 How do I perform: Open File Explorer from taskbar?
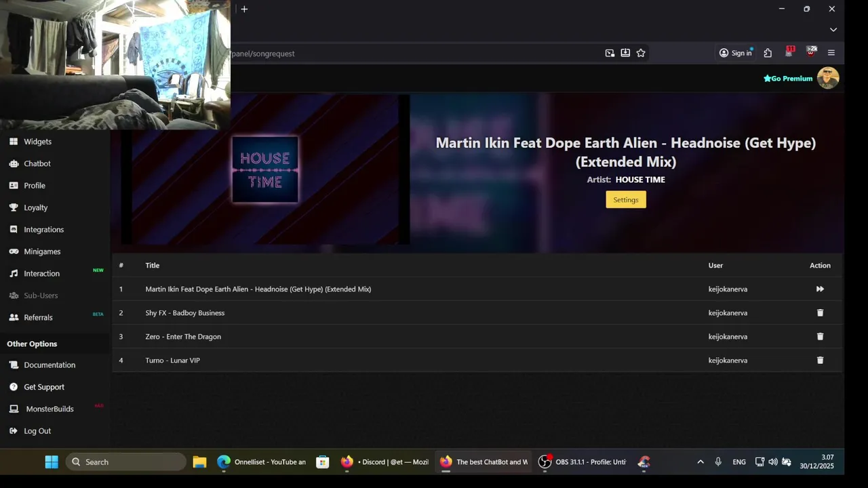199,462
